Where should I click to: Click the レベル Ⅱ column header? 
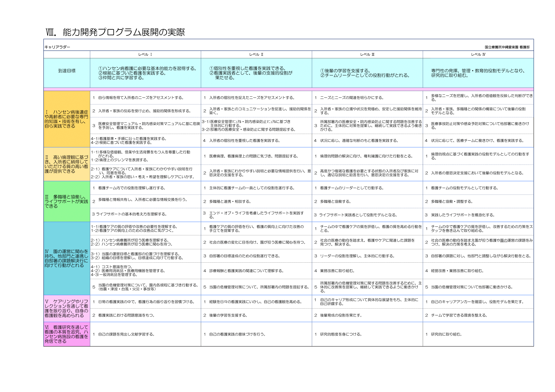tap(256, 55)
